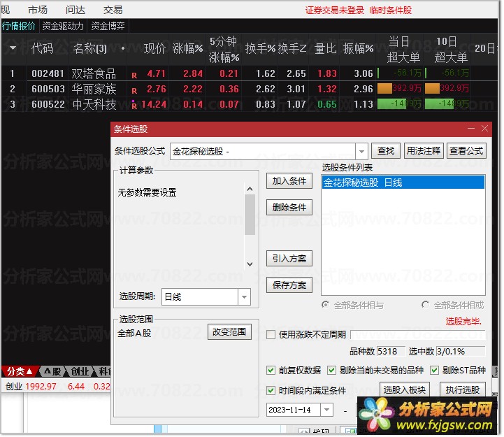Sort by the 量比 column header
Screen dimensions: 504x437
tap(325, 48)
